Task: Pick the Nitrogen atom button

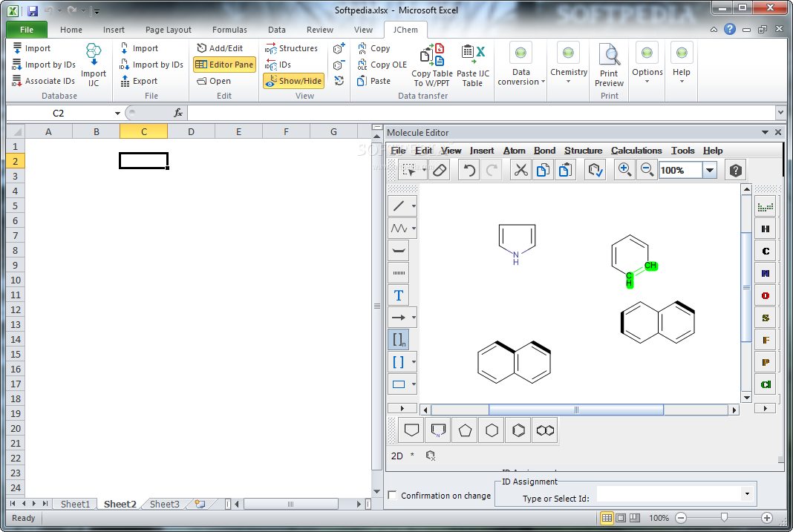Action: pyautogui.click(x=766, y=273)
